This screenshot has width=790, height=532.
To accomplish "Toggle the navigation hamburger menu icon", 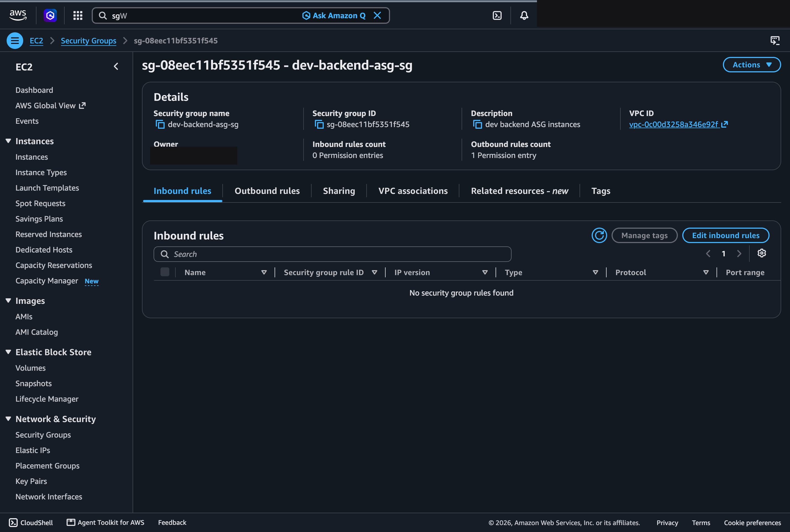I will click(15, 41).
